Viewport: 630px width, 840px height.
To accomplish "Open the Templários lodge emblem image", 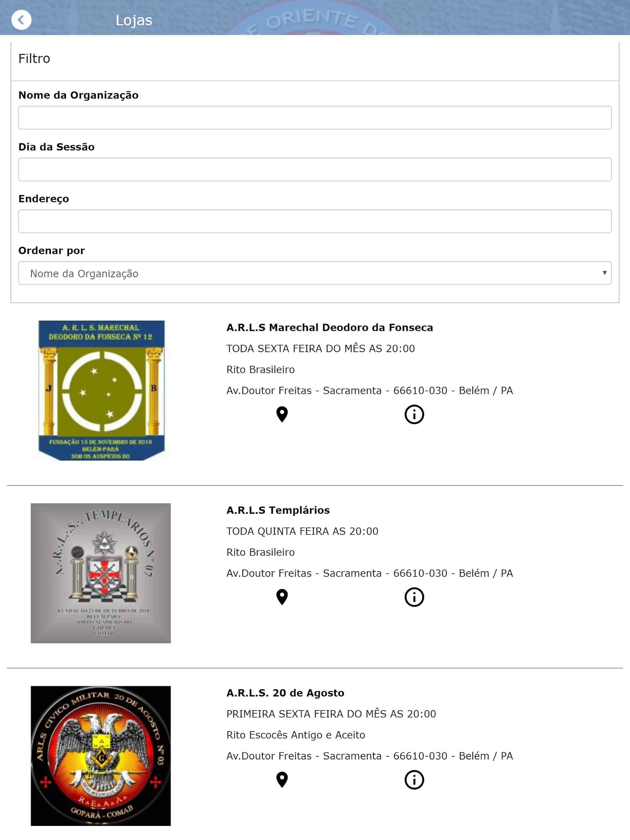I will pos(101,573).
